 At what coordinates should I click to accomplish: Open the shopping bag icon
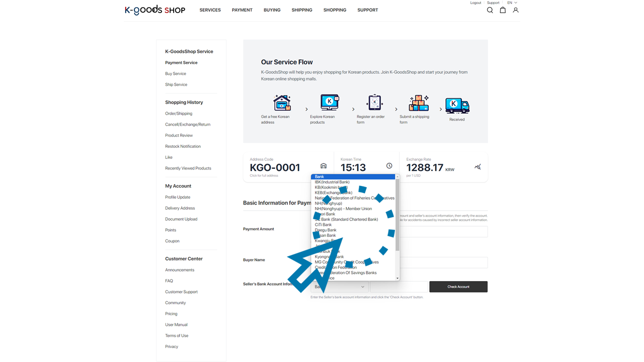pyautogui.click(x=503, y=10)
